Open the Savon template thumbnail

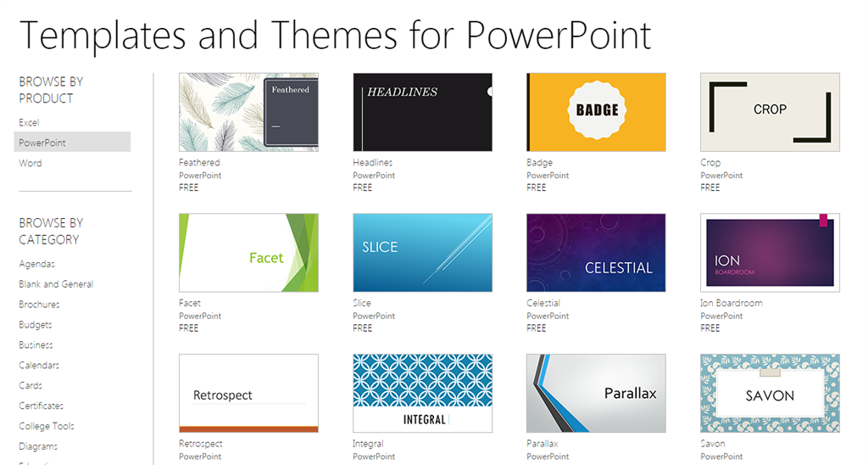pos(770,394)
